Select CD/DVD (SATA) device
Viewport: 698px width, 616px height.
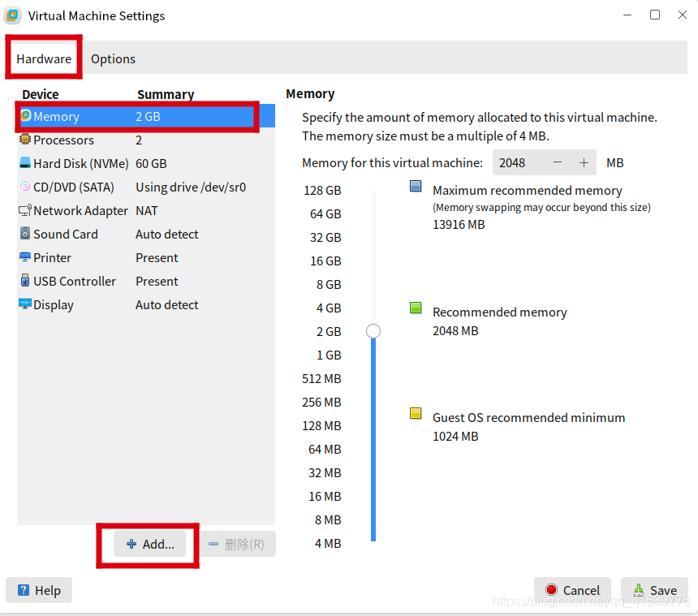pyautogui.click(x=146, y=187)
